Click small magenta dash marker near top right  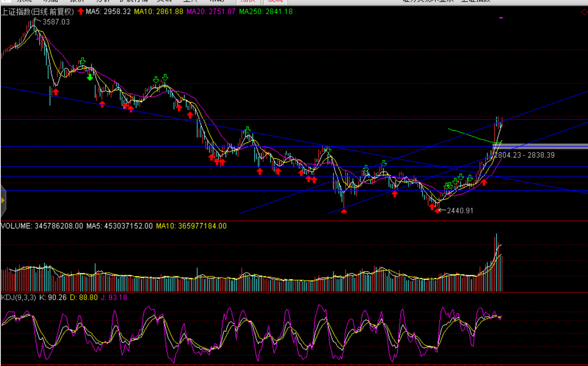(x=501, y=18)
